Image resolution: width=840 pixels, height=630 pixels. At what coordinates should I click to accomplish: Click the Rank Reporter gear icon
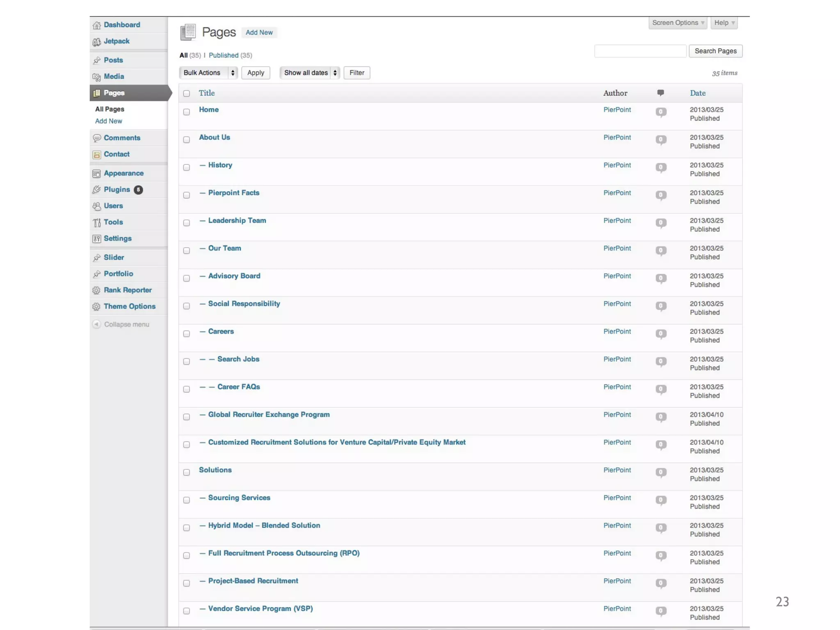coord(97,290)
